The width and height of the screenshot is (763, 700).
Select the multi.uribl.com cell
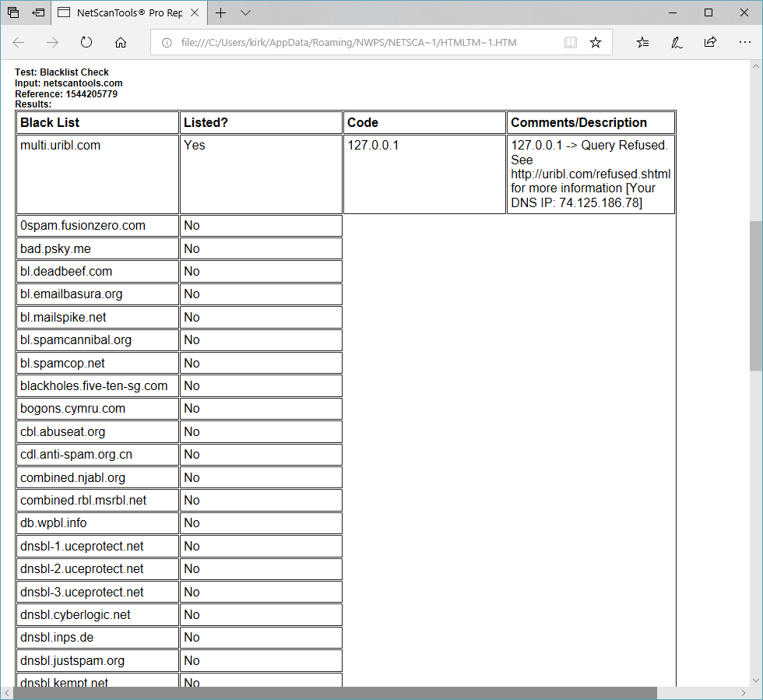(x=98, y=174)
